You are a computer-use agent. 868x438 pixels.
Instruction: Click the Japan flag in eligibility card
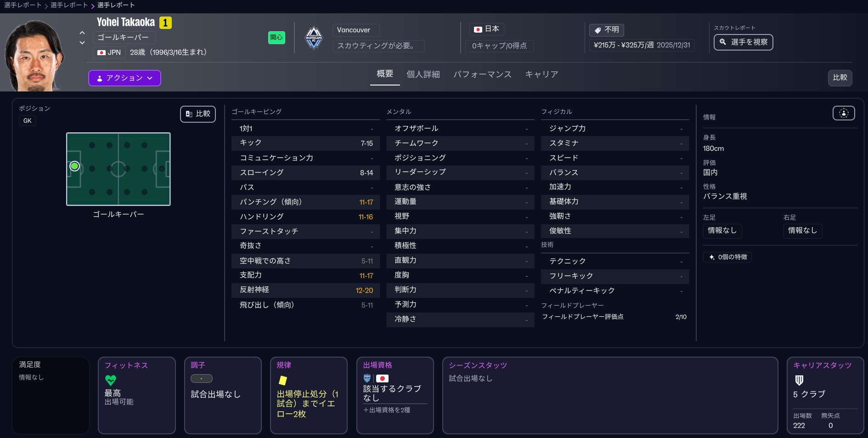point(382,378)
